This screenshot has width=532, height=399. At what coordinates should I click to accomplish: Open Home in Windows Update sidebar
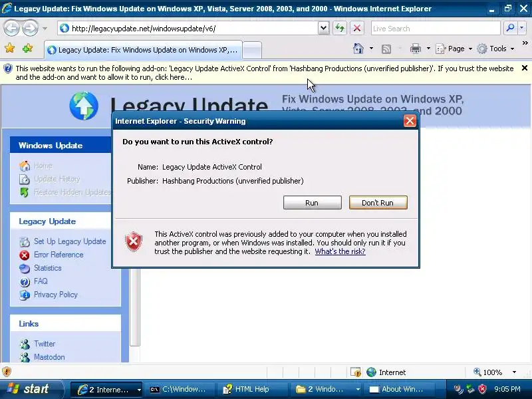(43, 166)
